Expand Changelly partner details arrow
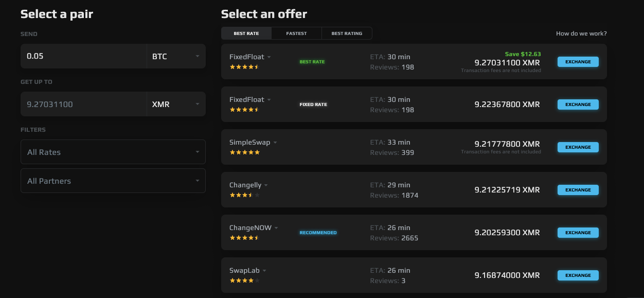This screenshot has height=298, width=644. pos(266,185)
